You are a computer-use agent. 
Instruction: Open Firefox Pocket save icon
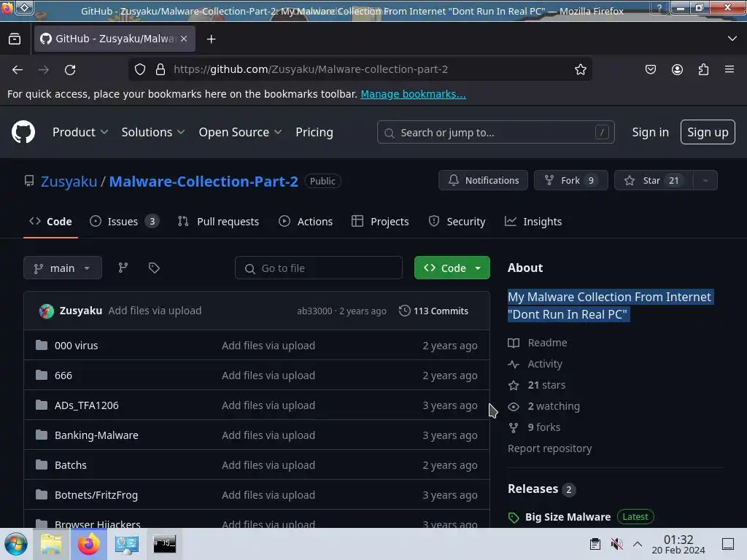pos(650,69)
